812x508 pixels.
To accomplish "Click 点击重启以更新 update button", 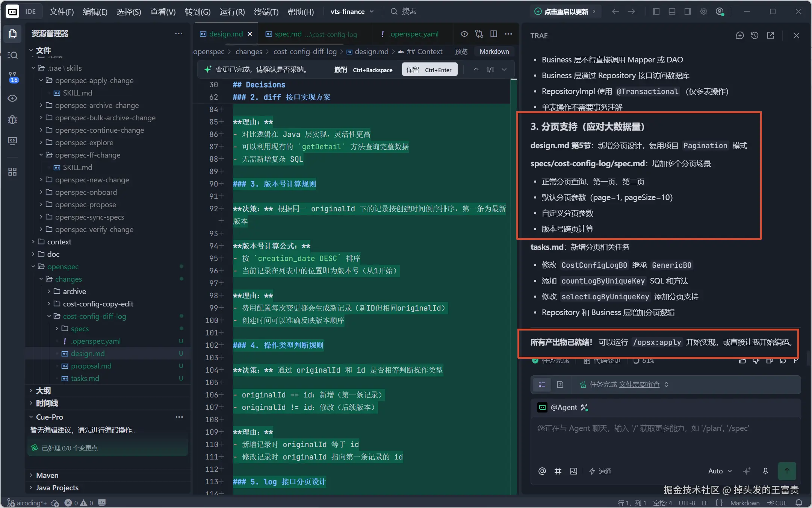I will tap(566, 12).
